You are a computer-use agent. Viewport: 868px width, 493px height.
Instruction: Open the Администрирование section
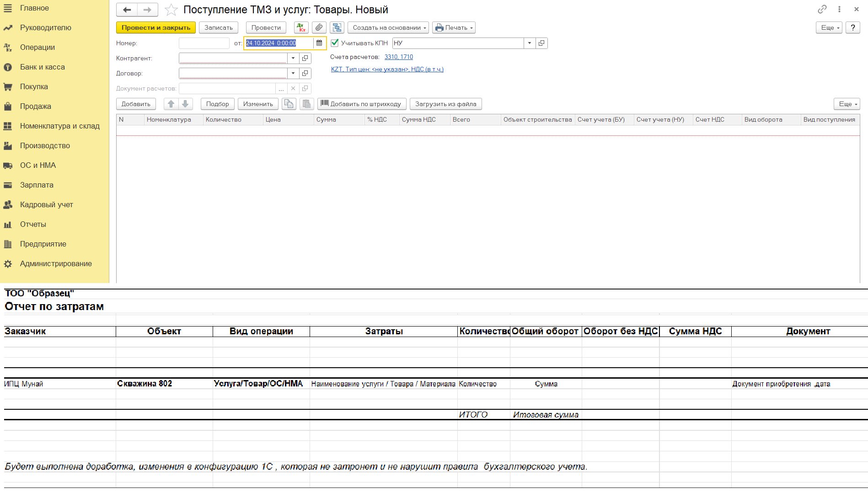pos(56,263)
